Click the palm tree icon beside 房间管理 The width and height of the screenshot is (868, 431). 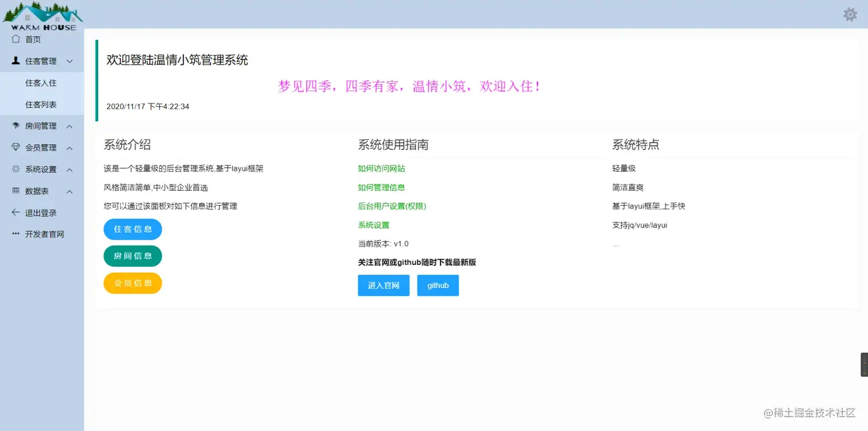15,126
